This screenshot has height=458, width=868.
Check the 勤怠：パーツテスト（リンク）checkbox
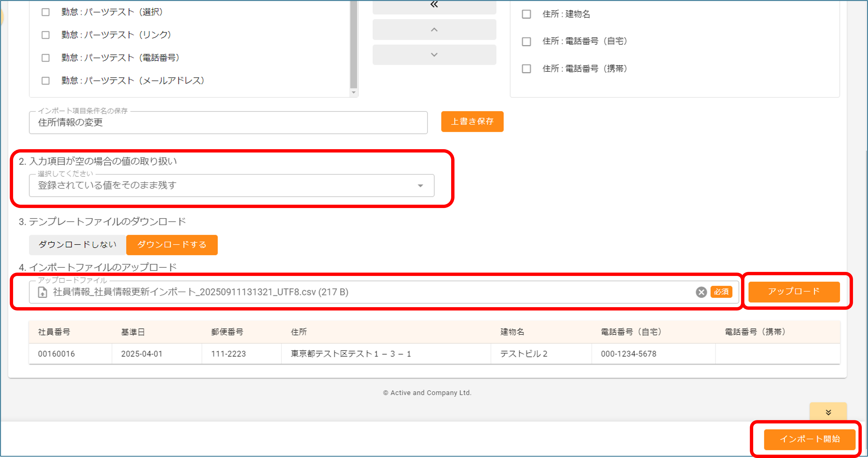click(x=45, y=35)
